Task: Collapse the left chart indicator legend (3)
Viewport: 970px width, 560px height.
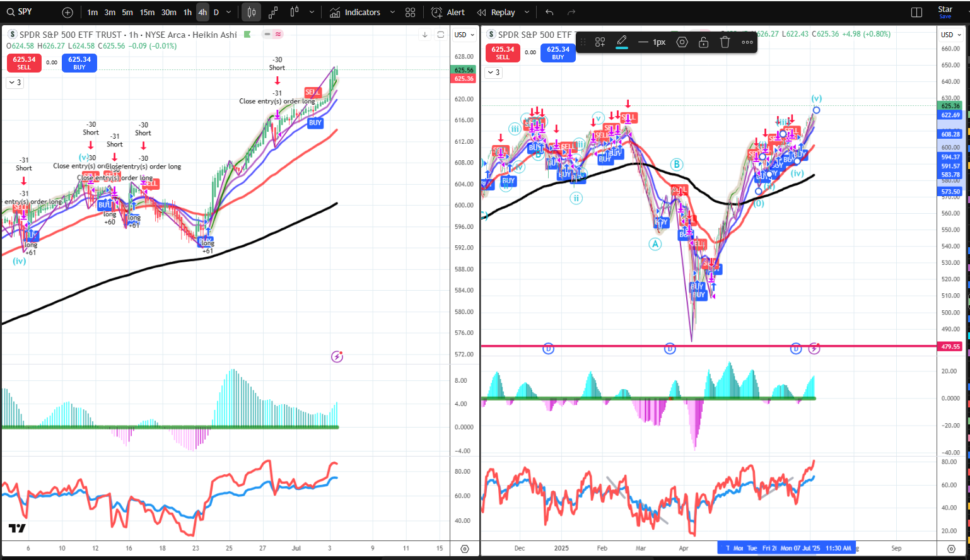Action: pyautogui.click(x=15, y=83)
